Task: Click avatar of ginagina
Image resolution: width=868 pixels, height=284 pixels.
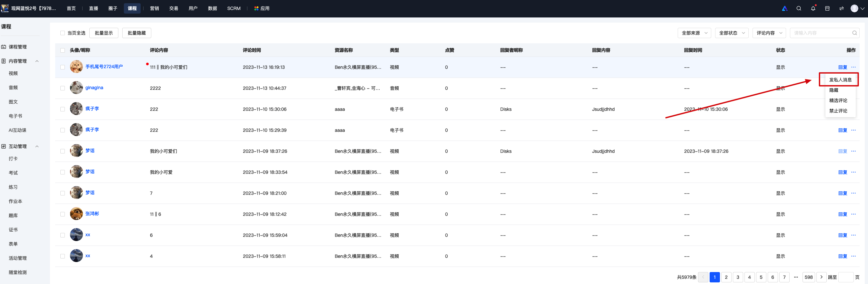Action: click(x=76, y=88)
